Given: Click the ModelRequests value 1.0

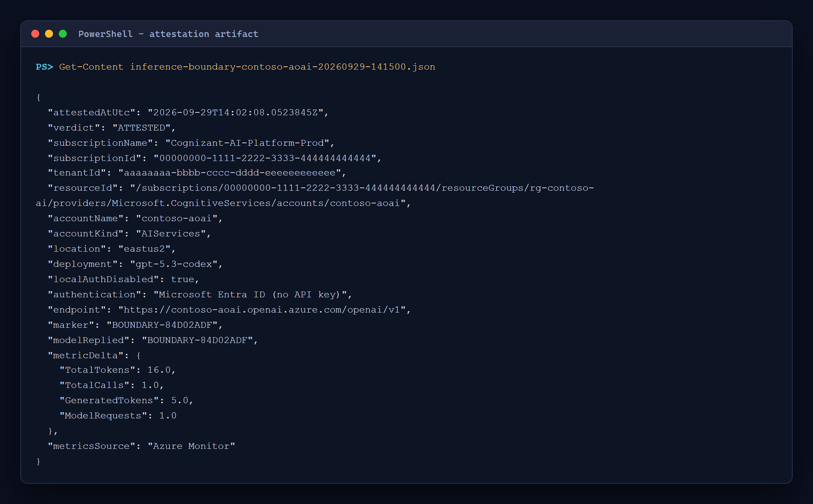Looking at the screenshot, I should click(168, 416).
